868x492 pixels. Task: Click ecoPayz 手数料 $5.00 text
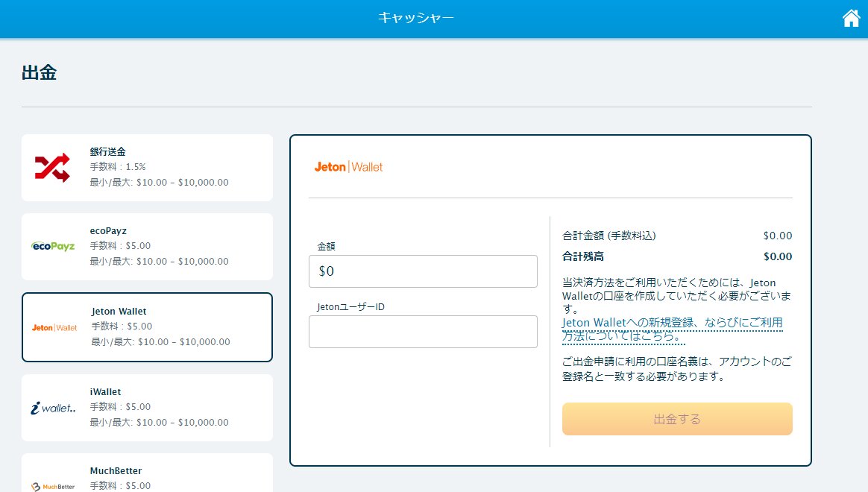coord(120,246)
